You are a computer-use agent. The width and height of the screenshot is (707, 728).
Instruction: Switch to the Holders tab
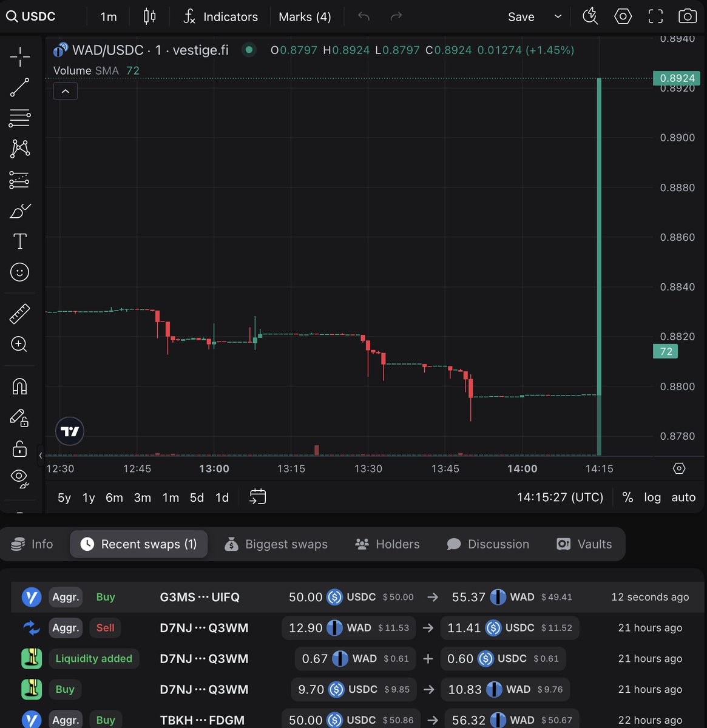(x=387, y=544)
